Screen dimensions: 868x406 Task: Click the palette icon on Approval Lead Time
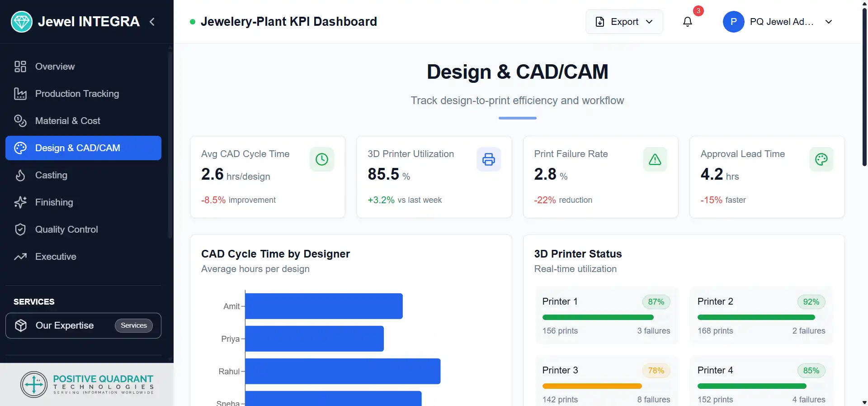pyautogui.click(x=821, y=159)
